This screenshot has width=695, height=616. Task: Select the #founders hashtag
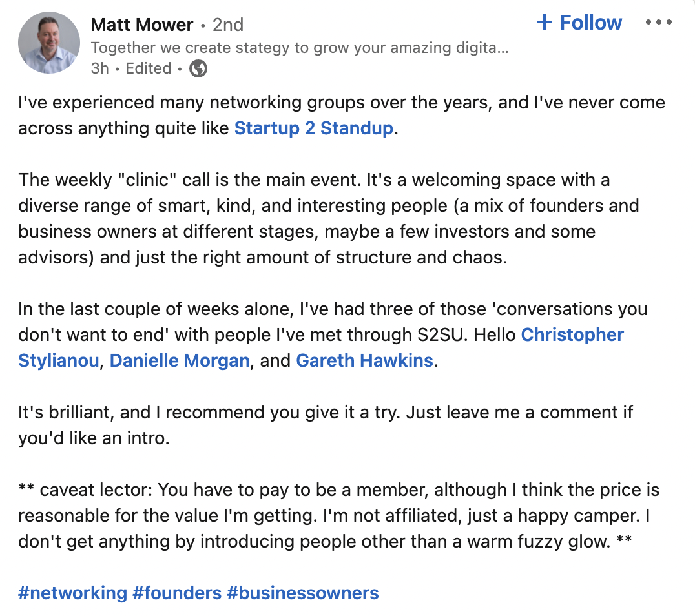(x=177, y=593)
